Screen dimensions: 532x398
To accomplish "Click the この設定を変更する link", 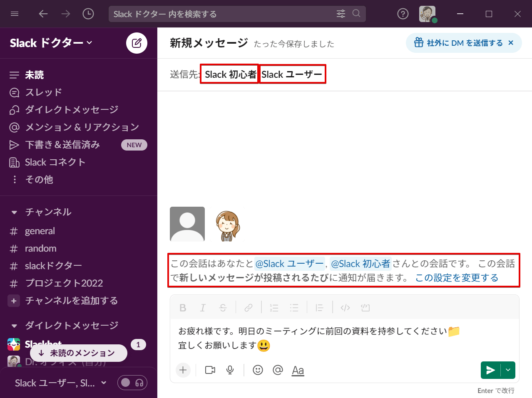I will coord(456,278).
